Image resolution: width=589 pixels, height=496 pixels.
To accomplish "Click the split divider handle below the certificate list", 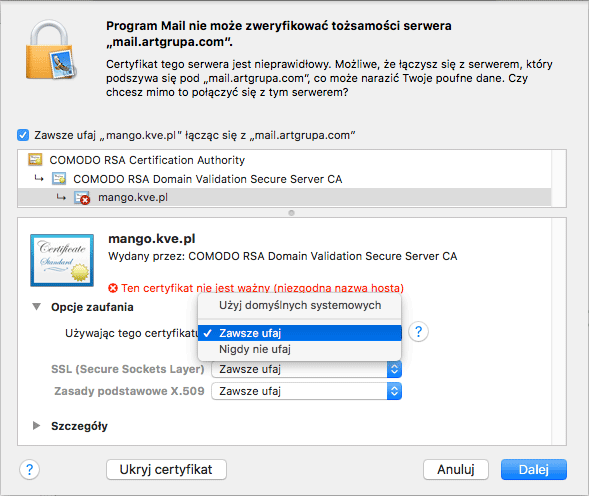I will [291, 213].
